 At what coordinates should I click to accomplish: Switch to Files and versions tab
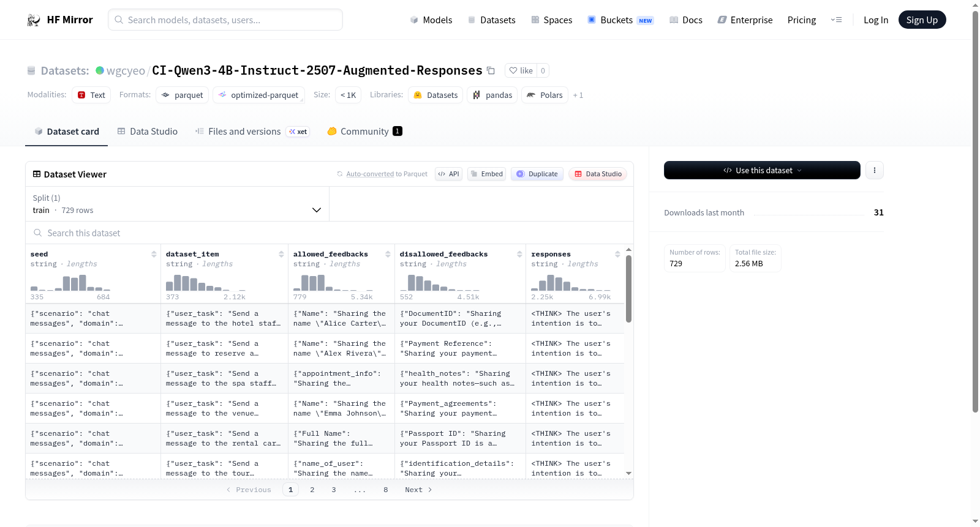(x=252, y=131)
